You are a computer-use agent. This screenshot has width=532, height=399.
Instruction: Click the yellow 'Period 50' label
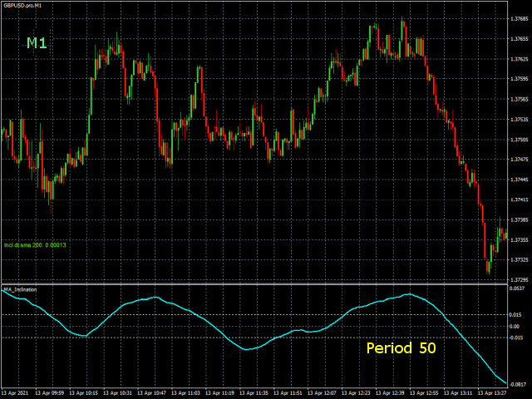point(401,348)
